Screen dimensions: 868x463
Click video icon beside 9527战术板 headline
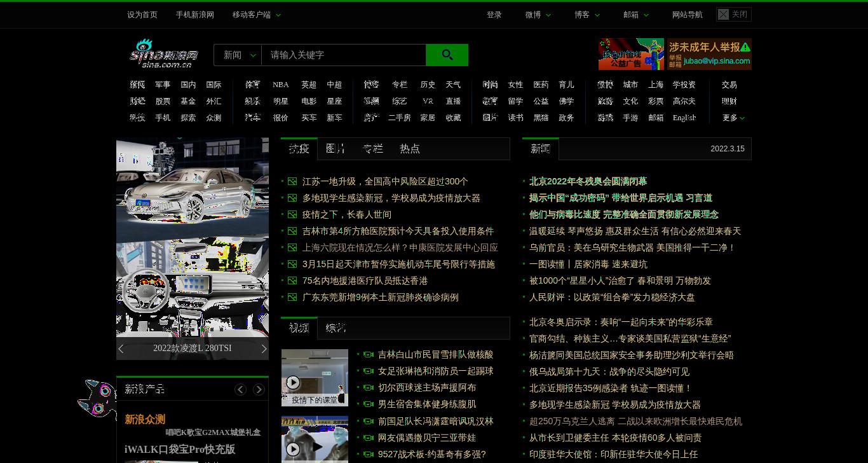click(x=368, y=454)
